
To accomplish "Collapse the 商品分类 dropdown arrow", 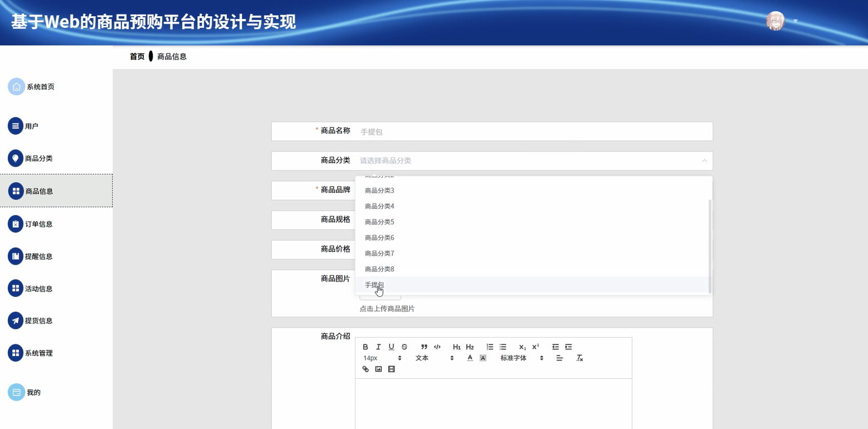I will click(x=703, y=160).
